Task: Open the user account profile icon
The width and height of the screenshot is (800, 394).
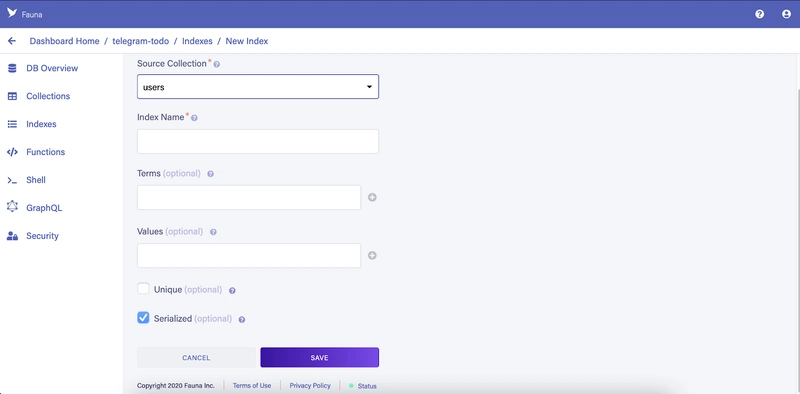Action: [x=786, y=14]
